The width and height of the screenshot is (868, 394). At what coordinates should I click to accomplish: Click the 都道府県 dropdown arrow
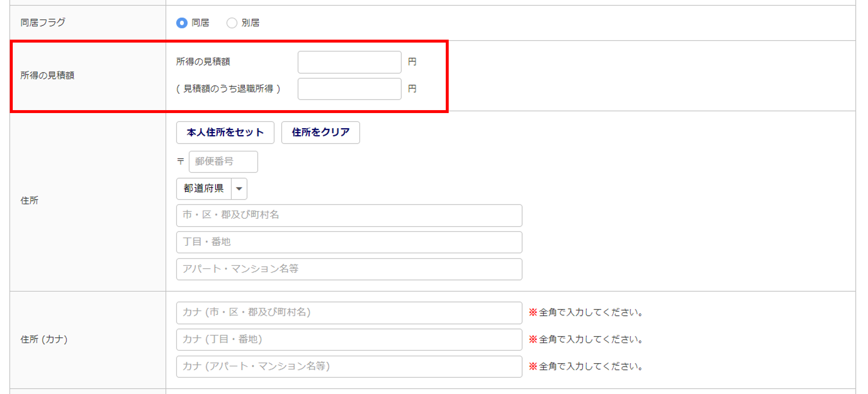pos(239,189)
